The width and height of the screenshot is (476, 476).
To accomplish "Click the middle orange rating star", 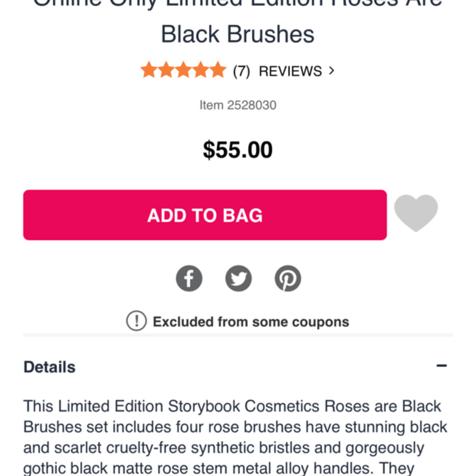I will (183, 71).
